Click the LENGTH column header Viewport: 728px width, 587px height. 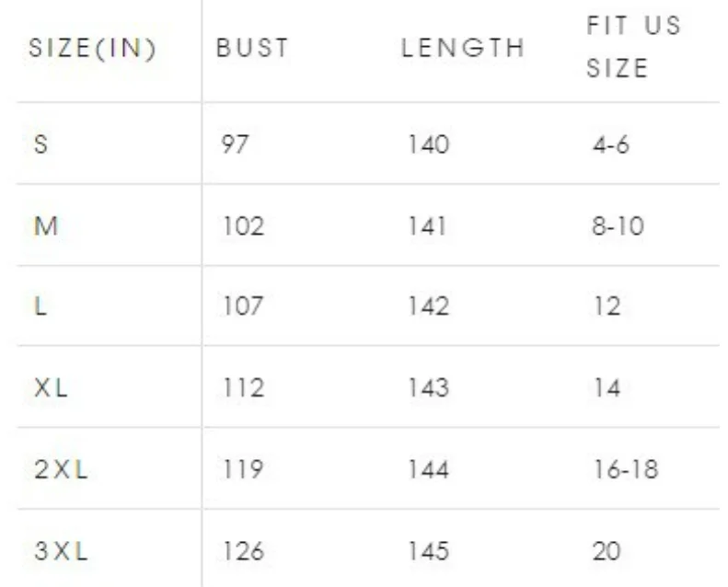click(463, 48)
